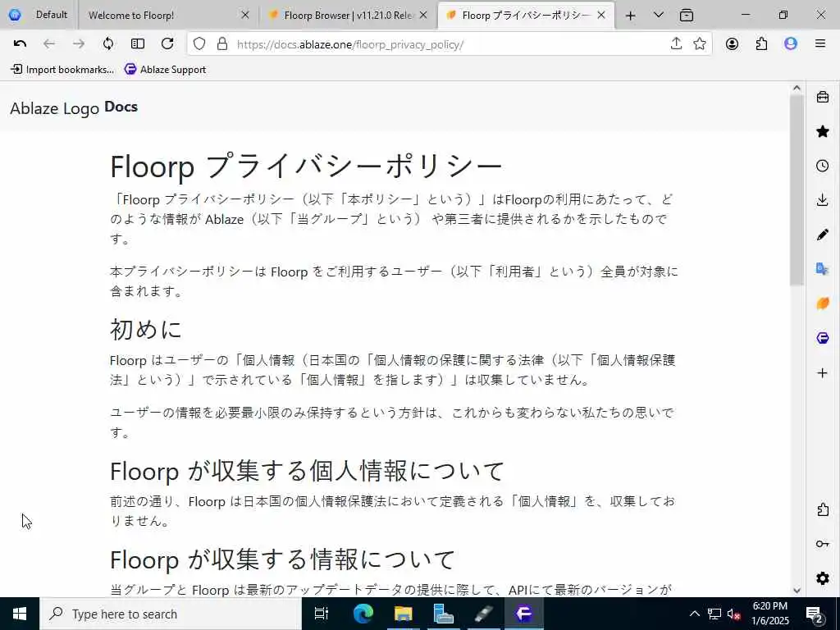
Task: Open Import bookmarks bookmark item
Action: (62, 70)
